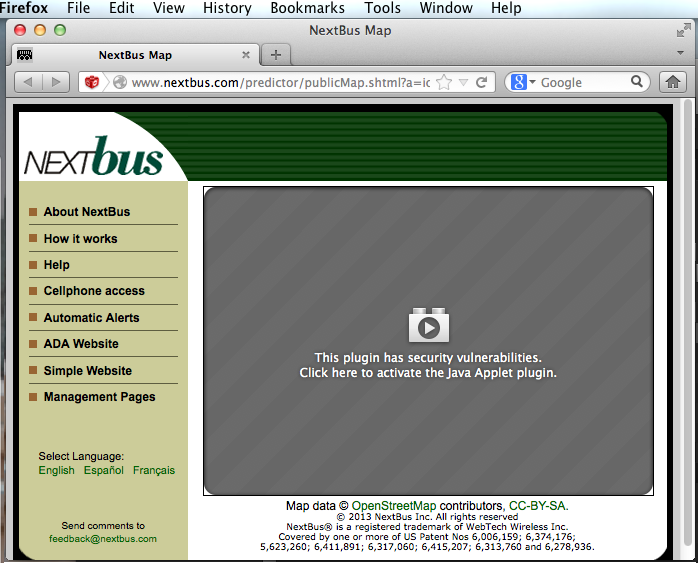698x563 pixels.
Task: Select Français language
Action: pos(154,470)
